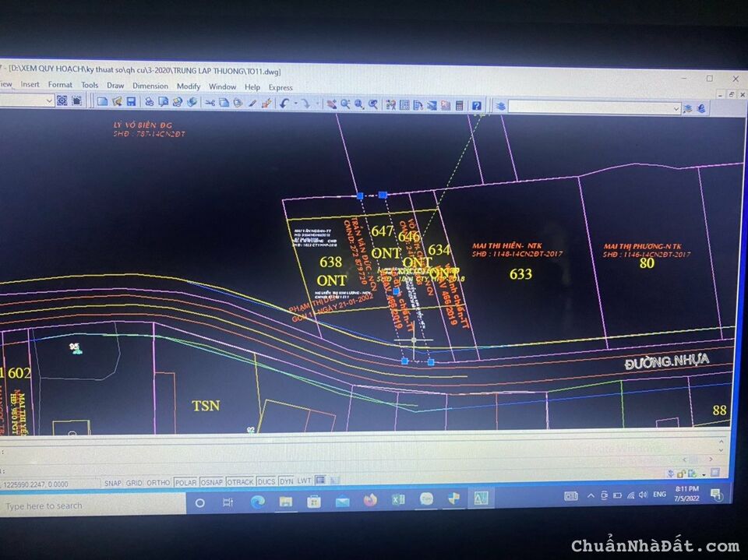
Task: Open the Dimension menu
Action: [x=150, y=86]
